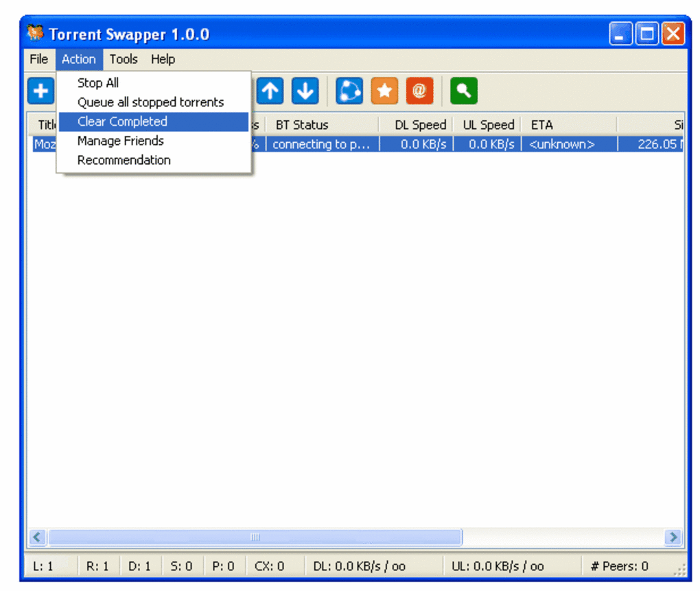Sort by ETA column header
This screenshot has height=591, width=700.
pyautogui.click(x=569, y=125)
